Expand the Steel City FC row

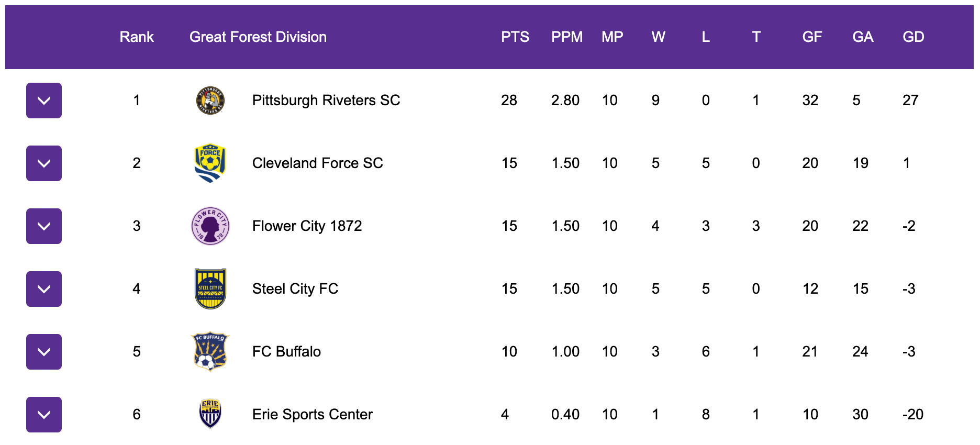click(x=44, y=289)
